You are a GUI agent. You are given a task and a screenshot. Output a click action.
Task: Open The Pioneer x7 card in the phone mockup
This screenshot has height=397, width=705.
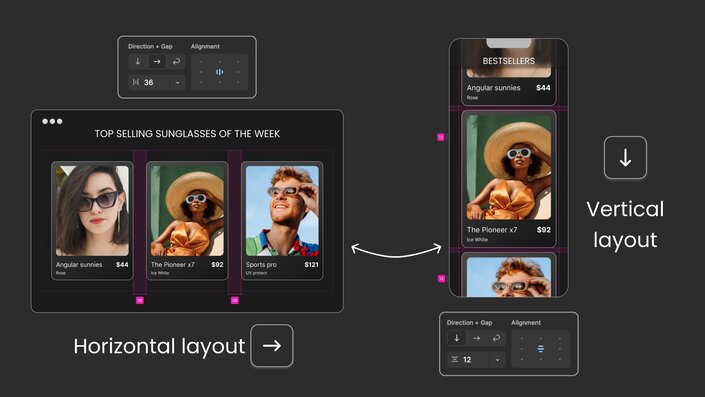509,179
